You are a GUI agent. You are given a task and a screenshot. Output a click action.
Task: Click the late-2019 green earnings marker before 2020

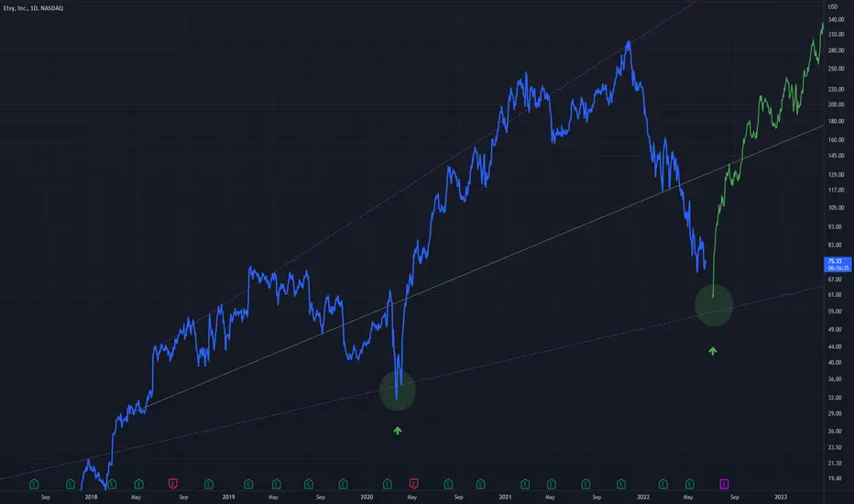tap(343, 484)
